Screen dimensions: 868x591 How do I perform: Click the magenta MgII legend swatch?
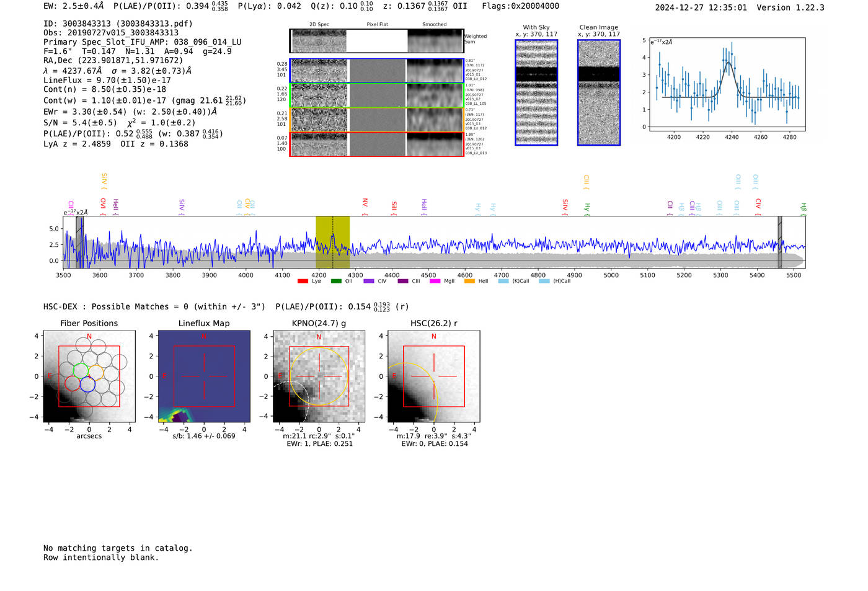point(435,282)
